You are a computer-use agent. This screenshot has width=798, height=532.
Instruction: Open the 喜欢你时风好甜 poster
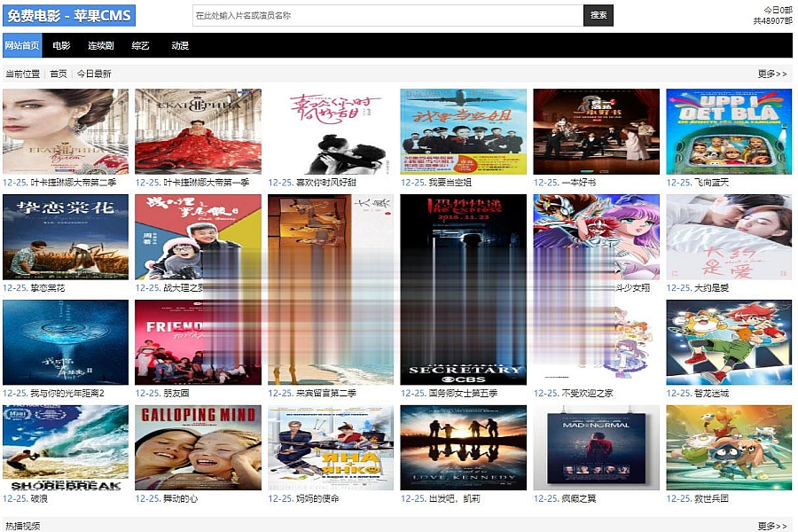[331, 132]
